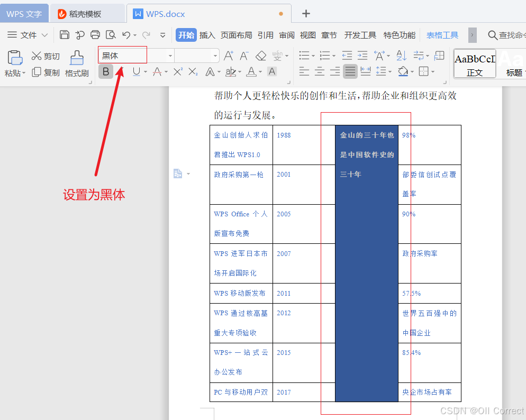Click the search commands magnifier
The height and width of the screenshot is (420, 526).
point(493,35)
